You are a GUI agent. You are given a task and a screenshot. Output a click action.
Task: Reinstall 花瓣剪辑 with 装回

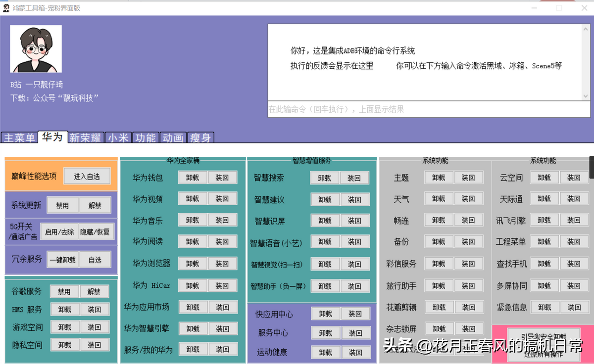pos(468,307)
